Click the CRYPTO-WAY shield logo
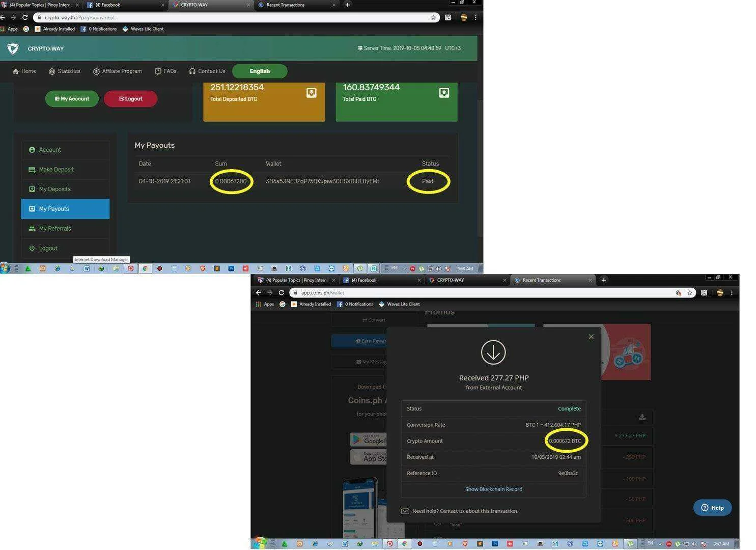Screen dimensions: 756x550 [x=13, y=49]
